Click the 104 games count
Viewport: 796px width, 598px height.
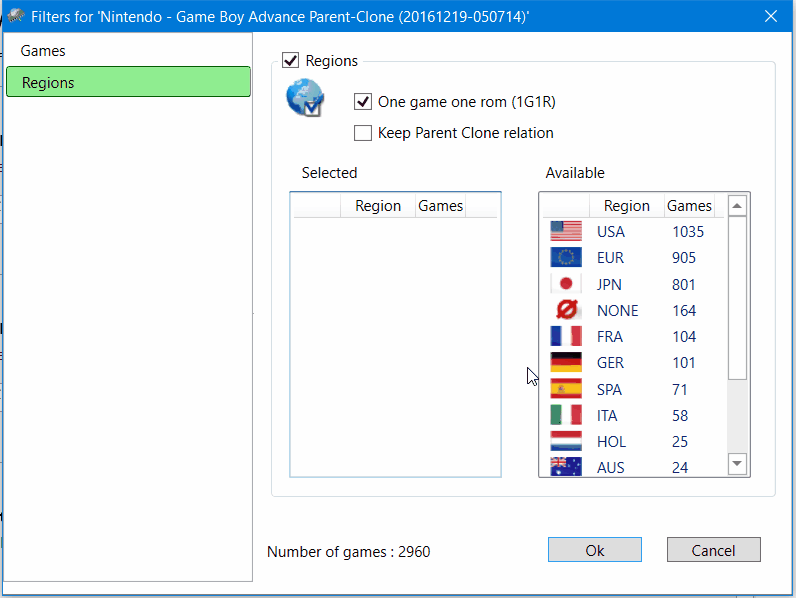(684, 337)
